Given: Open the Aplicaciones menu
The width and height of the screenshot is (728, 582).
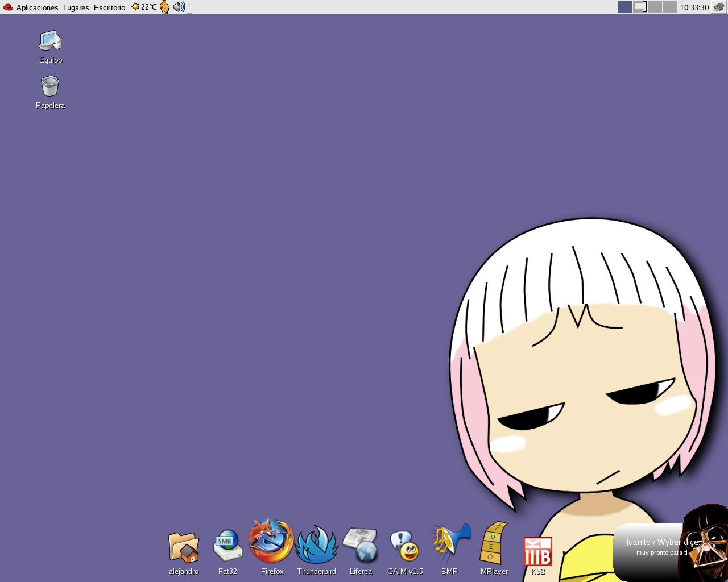Looking at the screenshot, I should pyautogui.click(x=37, y=7).
